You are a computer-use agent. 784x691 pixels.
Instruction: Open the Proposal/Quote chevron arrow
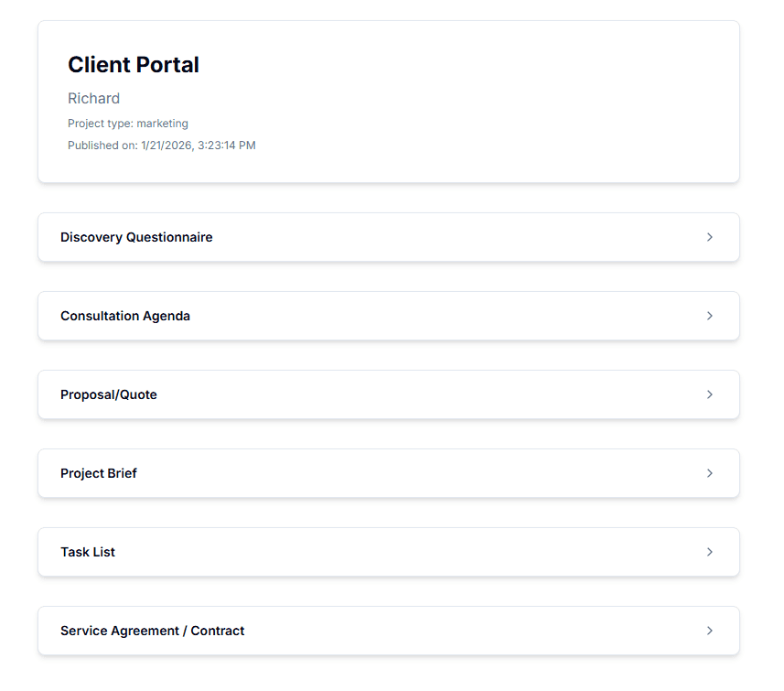coord(710,394)
